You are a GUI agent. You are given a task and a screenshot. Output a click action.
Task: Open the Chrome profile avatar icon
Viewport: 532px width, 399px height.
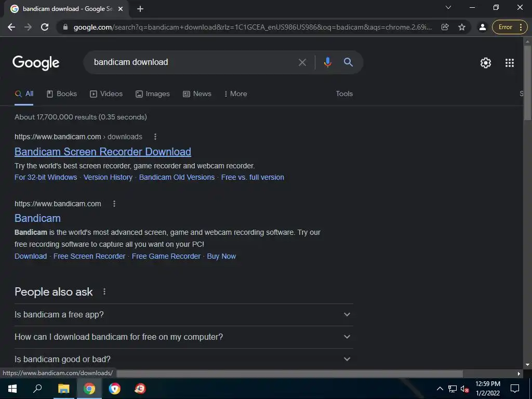483,27
